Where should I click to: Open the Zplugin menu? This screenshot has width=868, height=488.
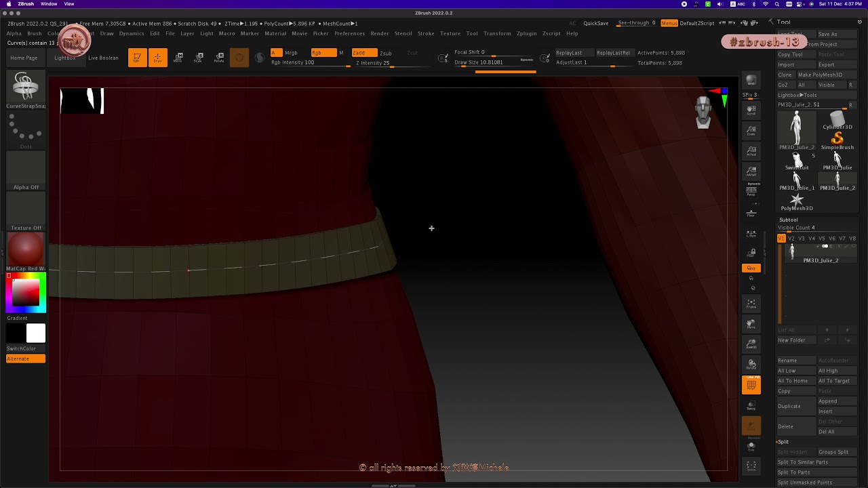click(x=526, y=33)
